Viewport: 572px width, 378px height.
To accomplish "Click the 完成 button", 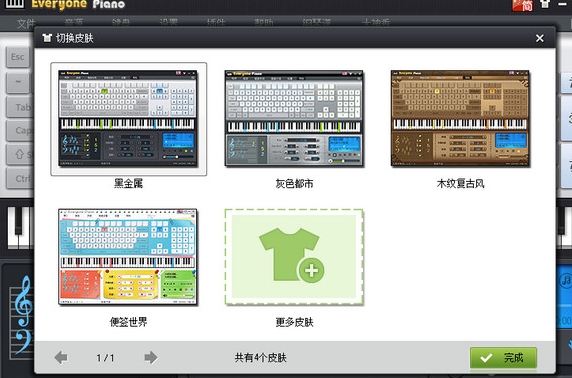I will click(x=503, y=358).
